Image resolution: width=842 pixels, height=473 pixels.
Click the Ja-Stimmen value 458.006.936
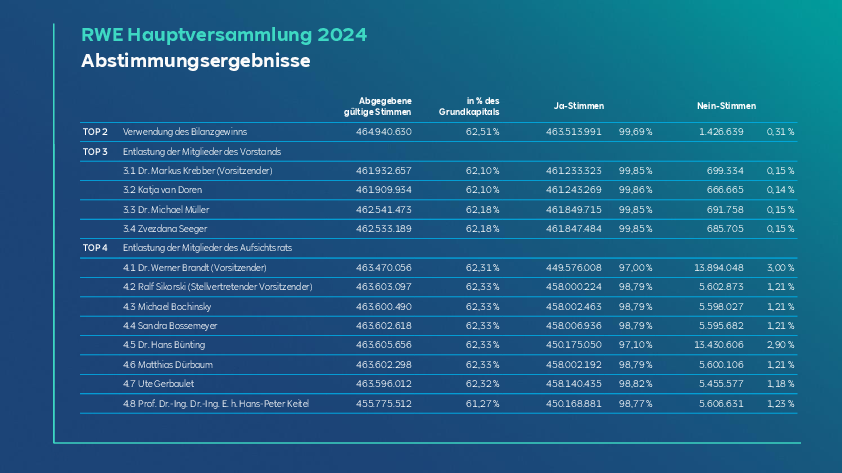click(x=574, y=326)
